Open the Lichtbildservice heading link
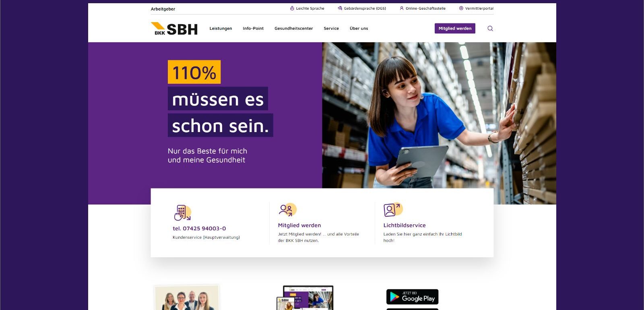This screenshot has height=310, width=644. (x=405, y=225)
